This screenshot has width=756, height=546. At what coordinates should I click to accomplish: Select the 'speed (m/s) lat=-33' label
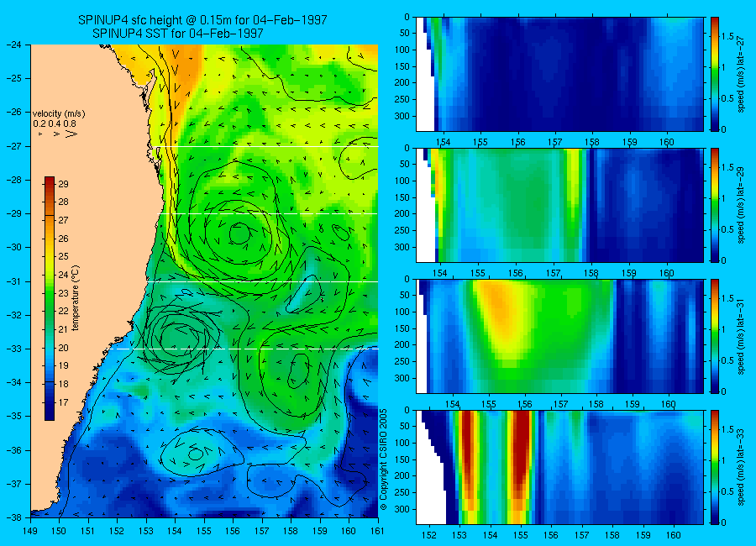(x=741, y=467)
